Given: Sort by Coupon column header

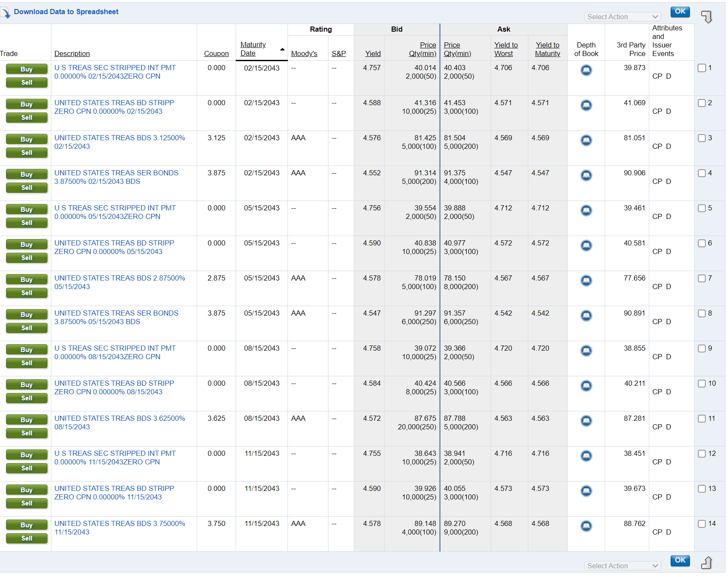Looking at the screenshot, I should click(216, 53).
